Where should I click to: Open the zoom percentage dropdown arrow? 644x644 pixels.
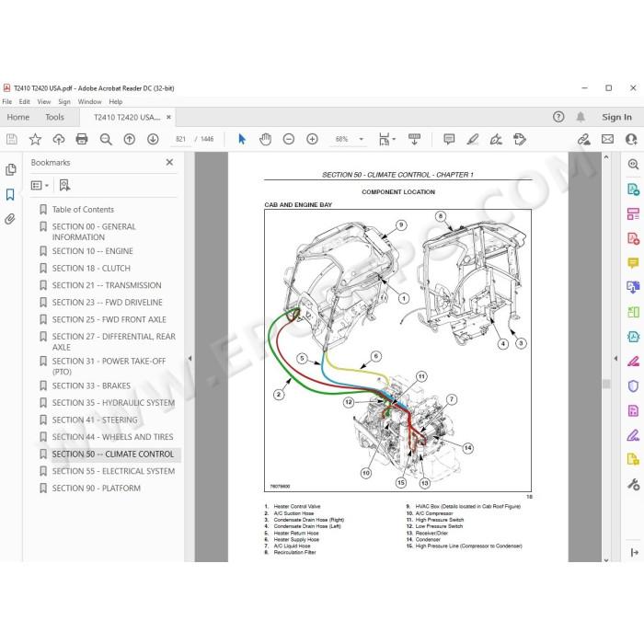coord(362,139)
